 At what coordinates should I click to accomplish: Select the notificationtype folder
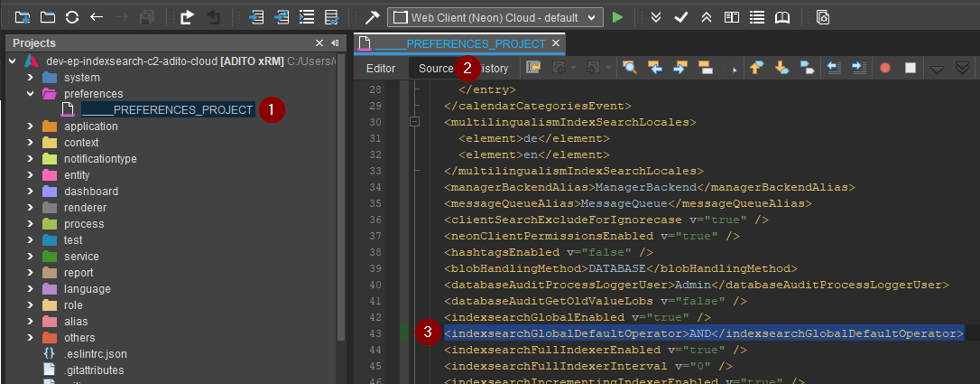point(100,159)
